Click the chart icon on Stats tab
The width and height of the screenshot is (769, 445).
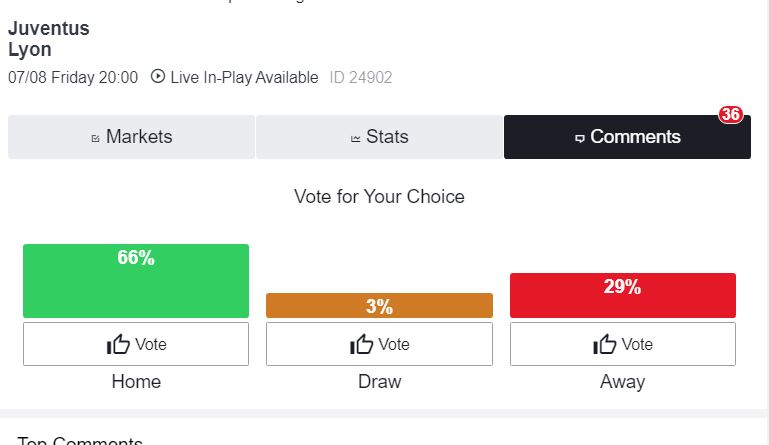point(356,139)
